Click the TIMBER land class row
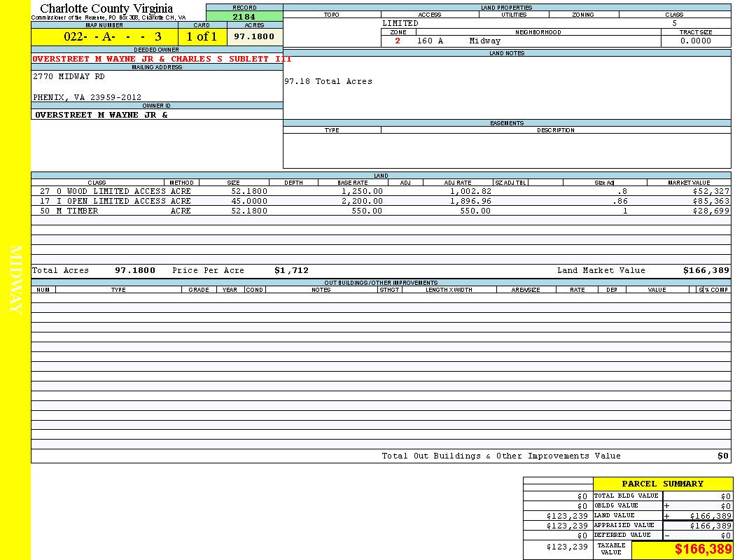Image resolution: width=735 pixels, height=560 pixels. pyautogui.click(x=82, y=211)
